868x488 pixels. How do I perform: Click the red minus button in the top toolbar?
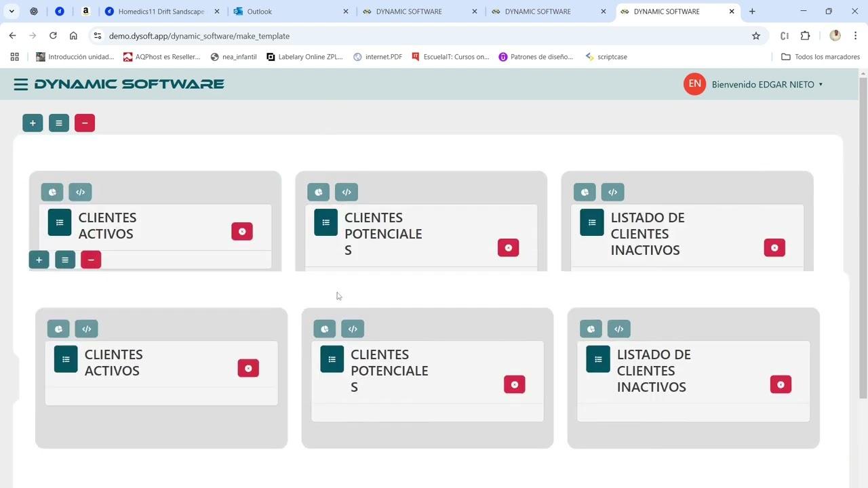(85, 123)
